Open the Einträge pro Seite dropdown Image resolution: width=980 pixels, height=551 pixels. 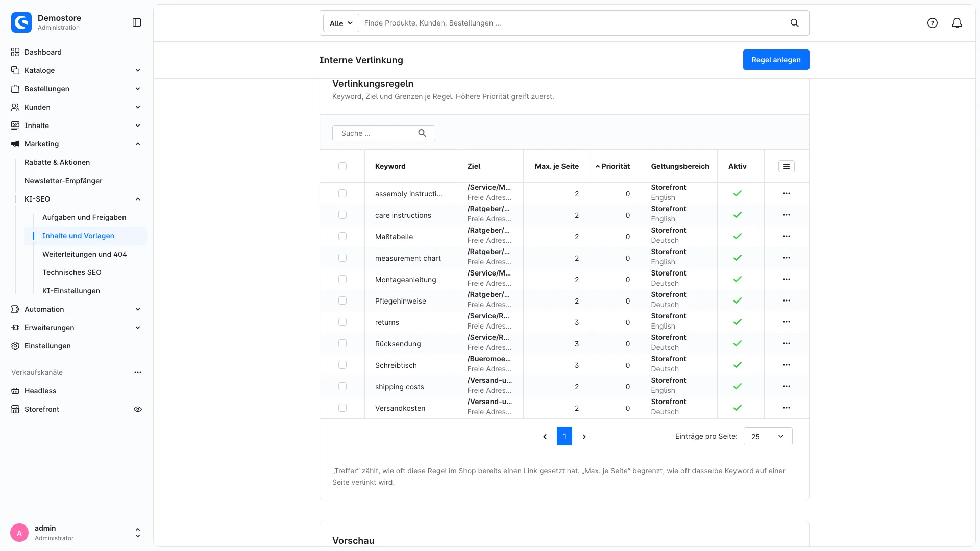pos(768,436)
